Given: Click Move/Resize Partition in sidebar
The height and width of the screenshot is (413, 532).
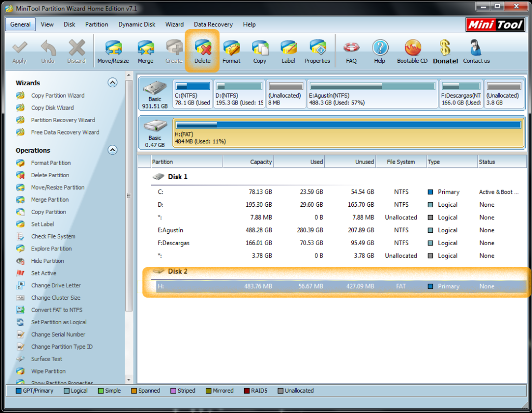Looking at the screenshot, I should click(58, 188).
